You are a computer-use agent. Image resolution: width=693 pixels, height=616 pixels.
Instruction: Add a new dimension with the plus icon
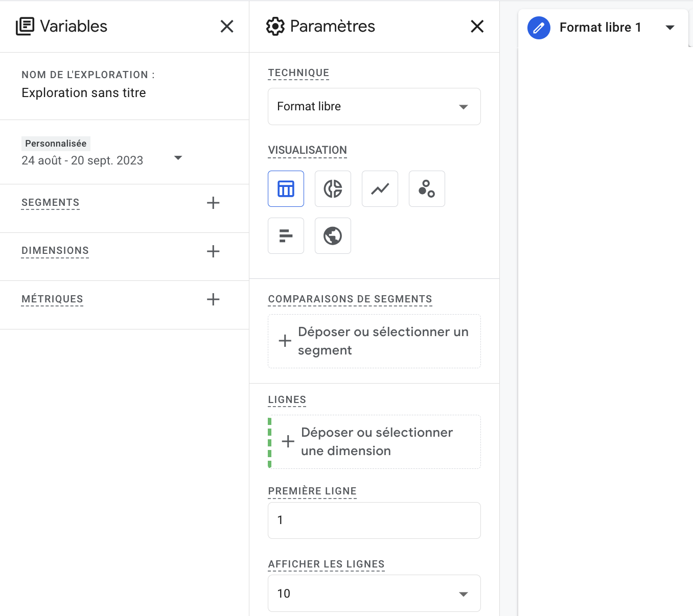[213, 251]
